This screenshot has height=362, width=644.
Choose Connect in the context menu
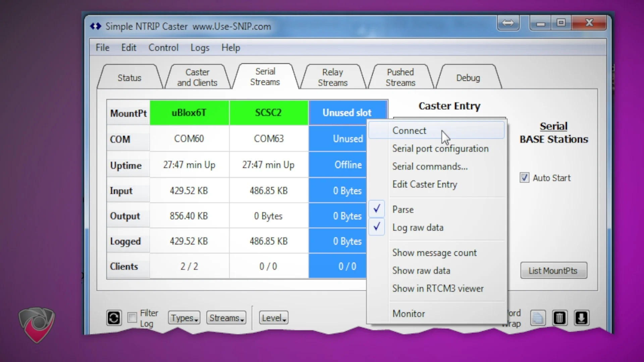pyautogui.click(x=437, y=130)
